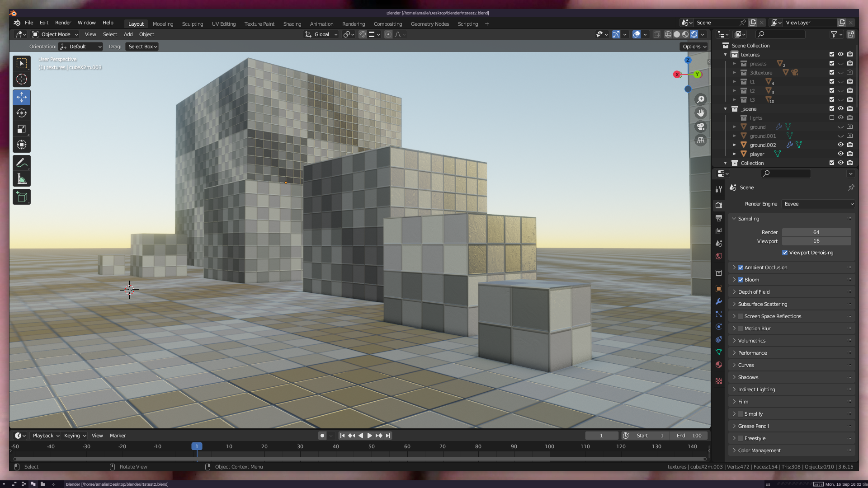Image resolution: width=868 pixels, height=488 pixels.
Task: Click the Add Cube tool
Action: tap(21, 197)
